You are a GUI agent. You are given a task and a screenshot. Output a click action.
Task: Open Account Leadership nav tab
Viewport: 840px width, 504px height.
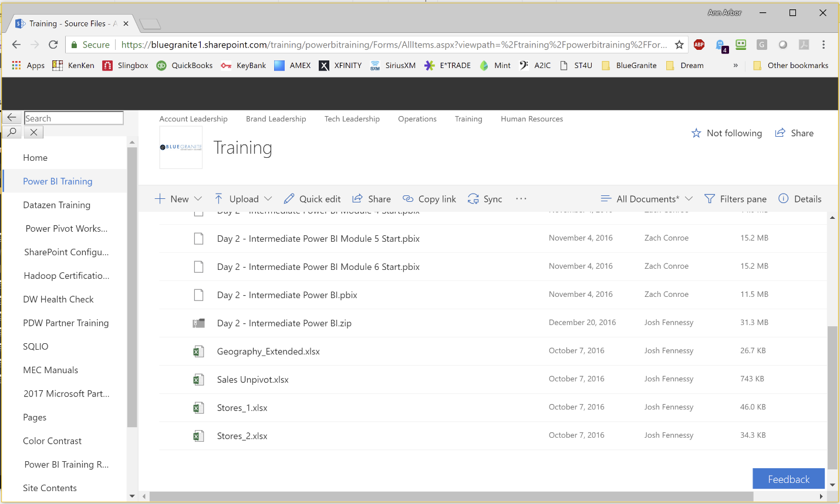coord(193,119)
